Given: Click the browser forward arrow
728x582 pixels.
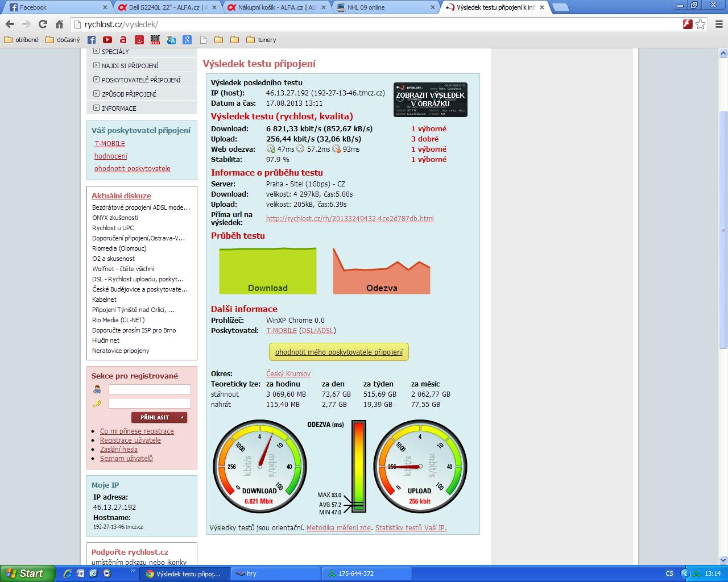Looking at the screenshot, I should [26, 24].
